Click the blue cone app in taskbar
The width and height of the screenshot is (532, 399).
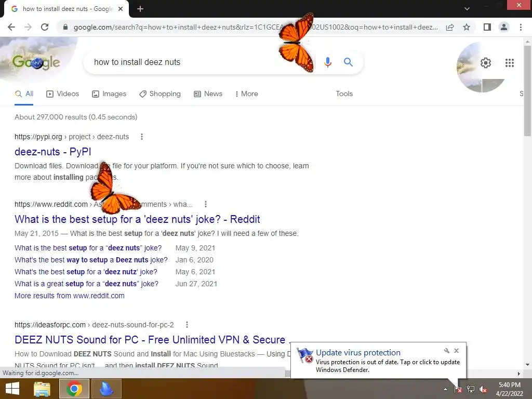click(x=106, y=389)
